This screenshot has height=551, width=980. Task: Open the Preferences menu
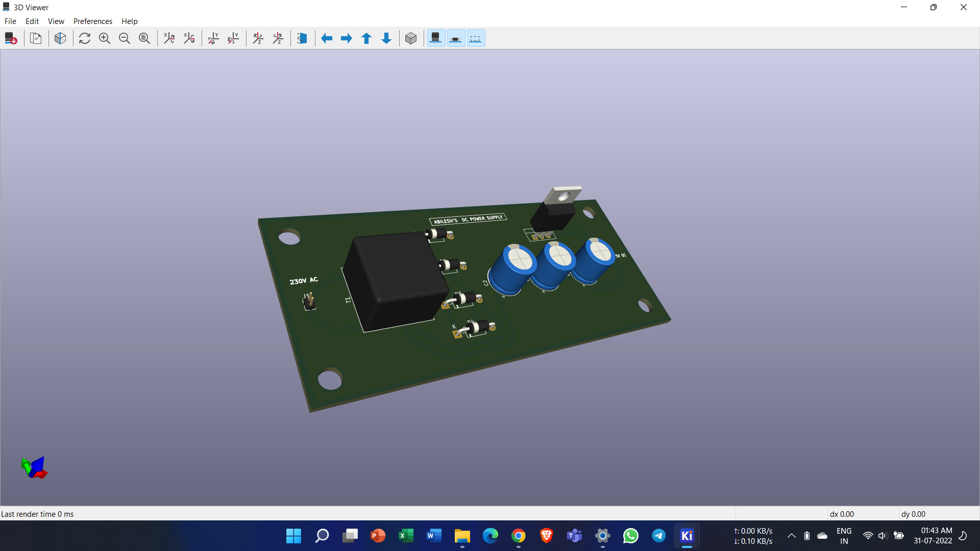pyautogui.click(x=93, y=21)
